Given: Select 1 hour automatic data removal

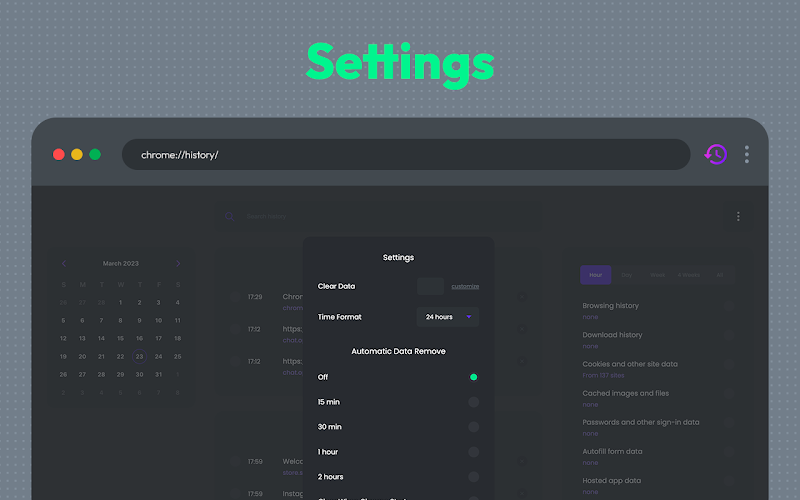Looking at the screenshot, I should pos(473,452).
